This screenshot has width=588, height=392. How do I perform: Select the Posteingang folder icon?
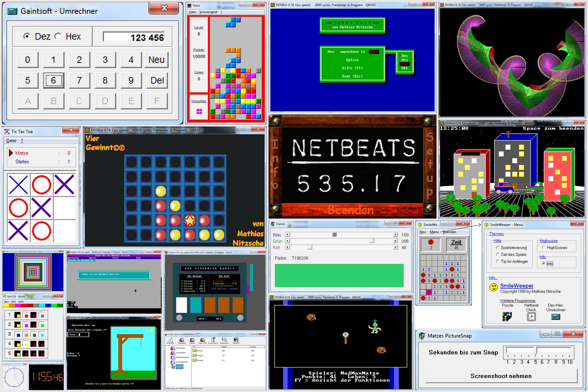pyautogui.click(x=173, y=348)
